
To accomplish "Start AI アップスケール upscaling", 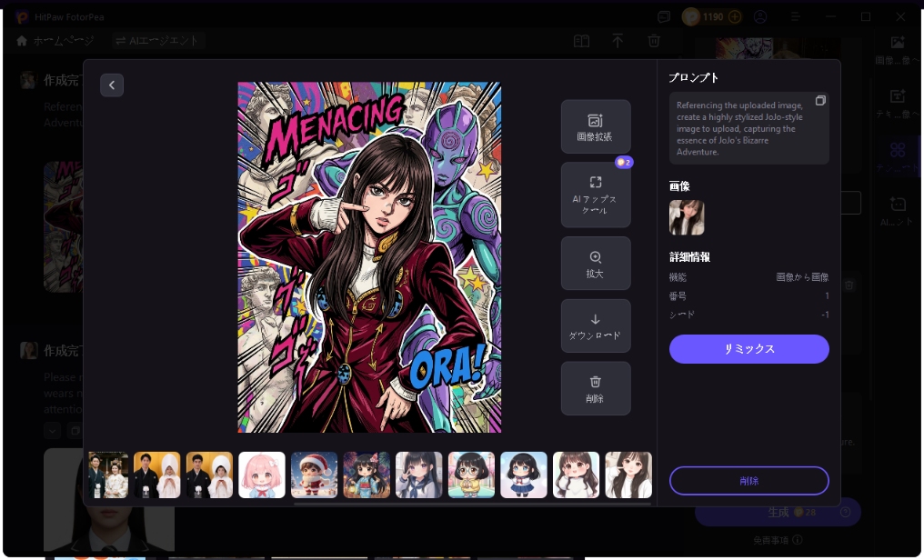I will click(595, 195).
